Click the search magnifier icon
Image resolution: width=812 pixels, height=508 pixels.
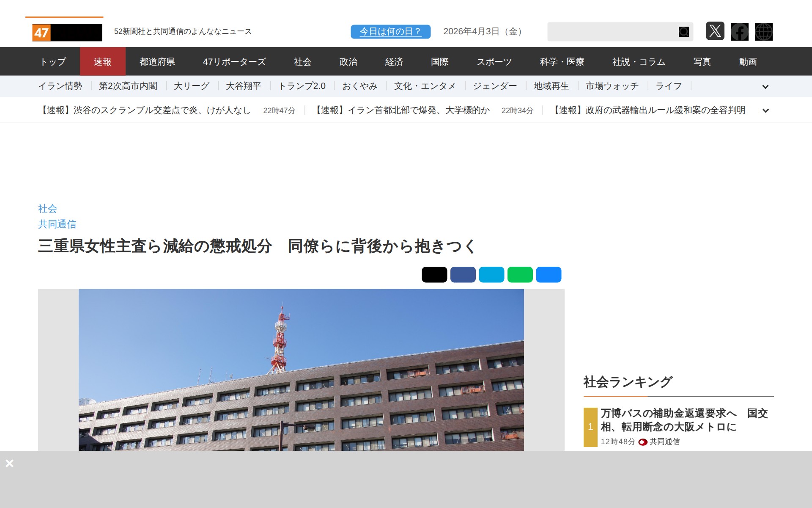(683, 32)
